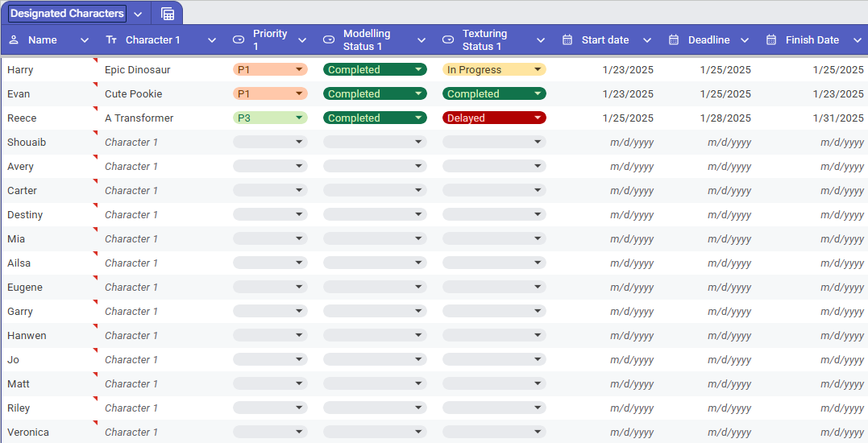The width and height of the screenshot is (868, 443).
Task: Open Reece's Delayed texturing status chip
Action: pyautogui.click(x=494, y=118)
